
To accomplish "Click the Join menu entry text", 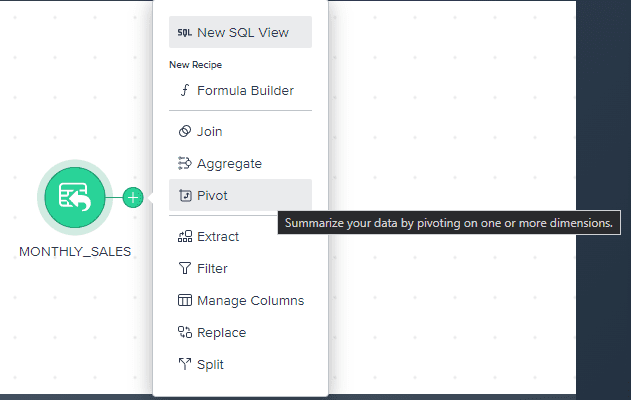I will [x=209, y=132].
